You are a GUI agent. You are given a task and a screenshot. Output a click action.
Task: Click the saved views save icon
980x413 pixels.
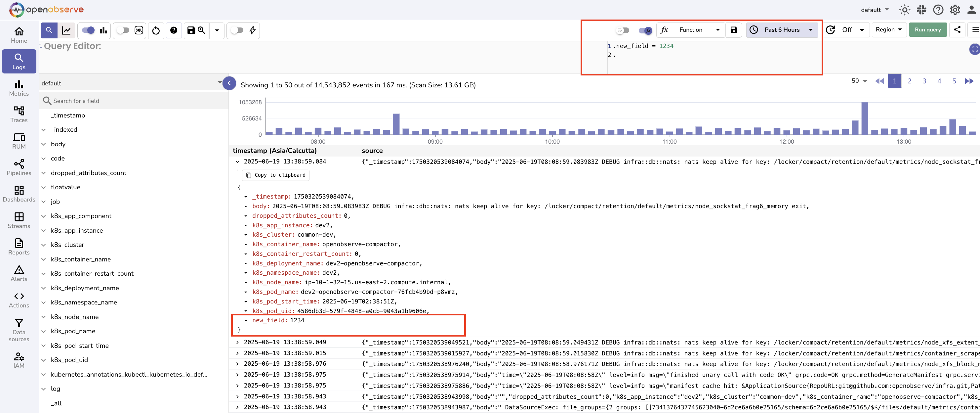pos(196,30)
